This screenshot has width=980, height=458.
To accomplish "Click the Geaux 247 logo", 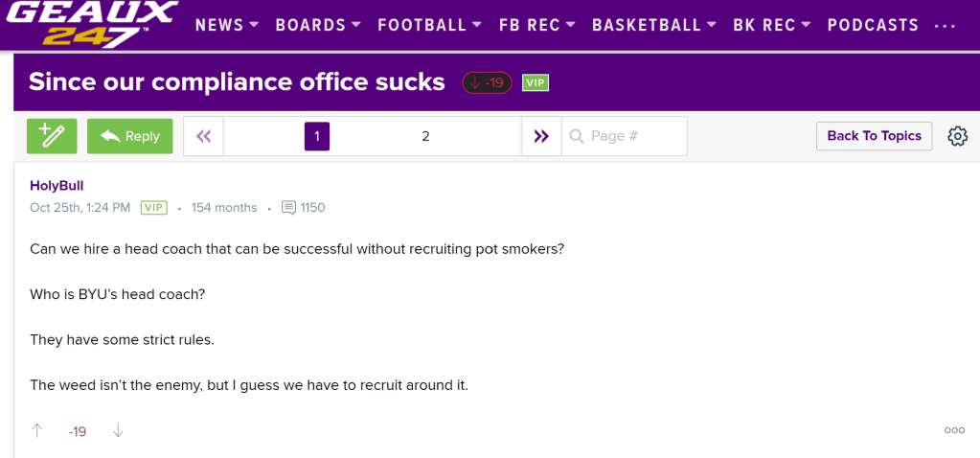I will 92,24.
